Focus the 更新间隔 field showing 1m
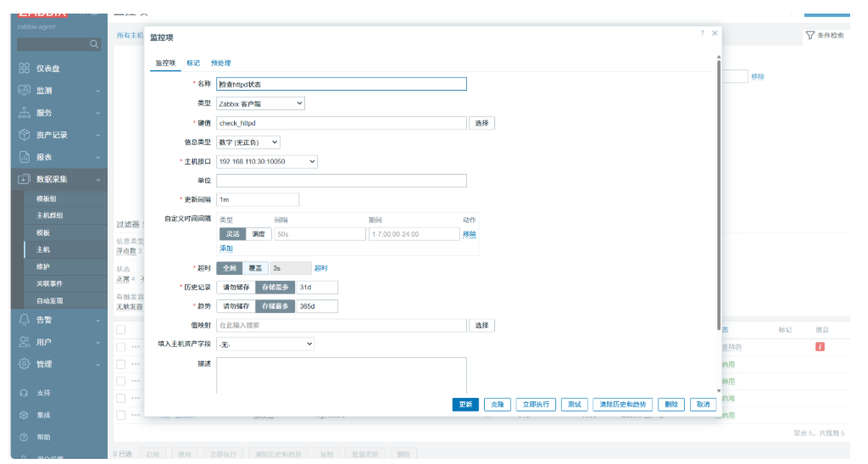 [x=258, y=200]
